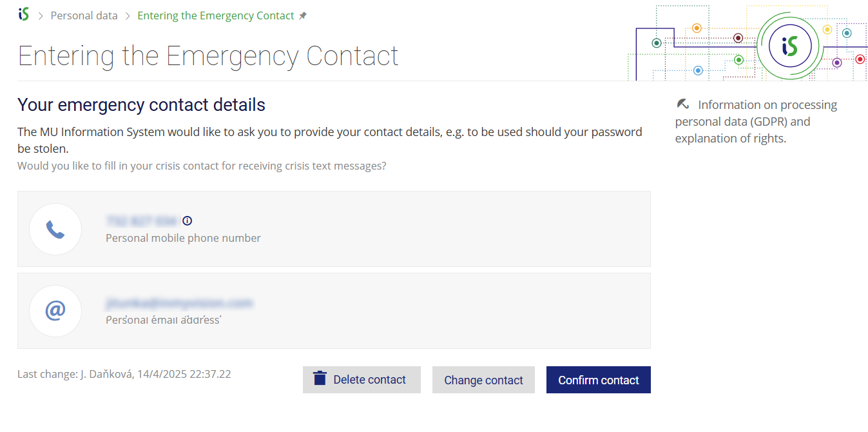Click the blurred mobile phone number
The width and height of the screenshot is (868, 432).
click(x=141, y=221)
